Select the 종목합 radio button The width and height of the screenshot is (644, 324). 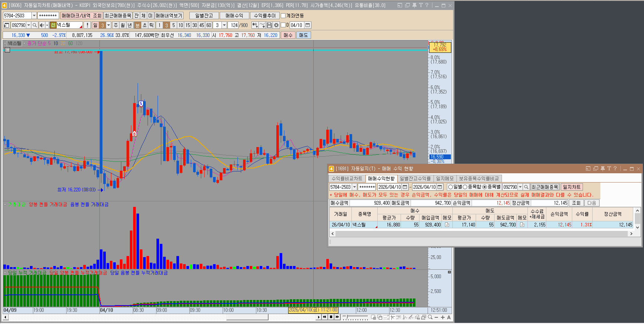click(465, 187)
